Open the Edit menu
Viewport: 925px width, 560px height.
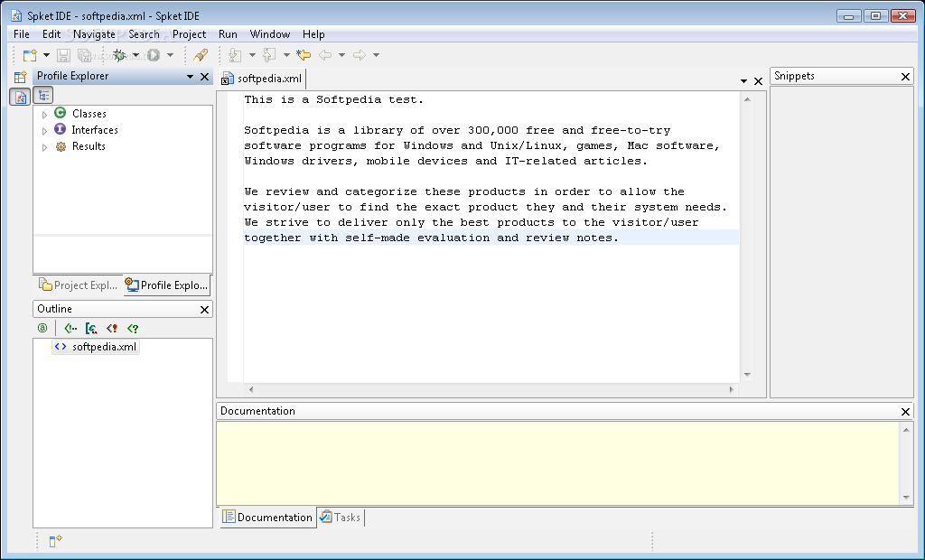pos(51,34)
